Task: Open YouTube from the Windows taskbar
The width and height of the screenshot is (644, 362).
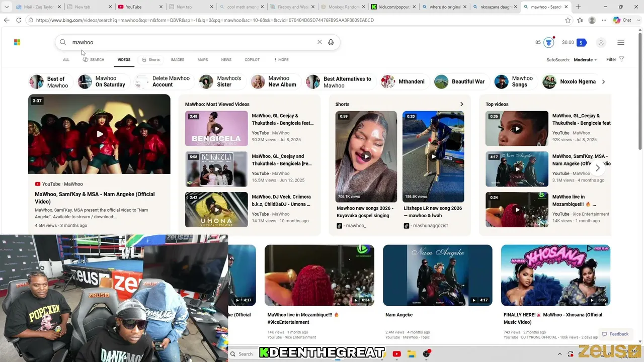Action: coord(396,354)
